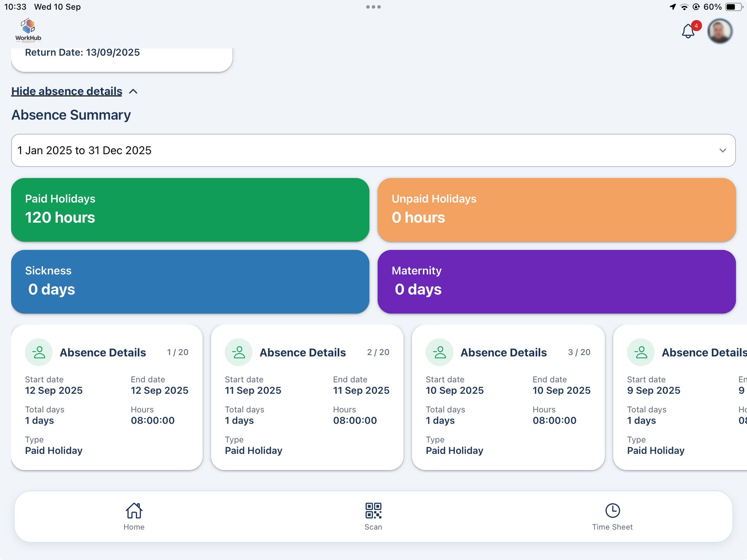Tap person icon on Absence Details 3 / 20
The image size is (747, 560).
pos(439,352)
